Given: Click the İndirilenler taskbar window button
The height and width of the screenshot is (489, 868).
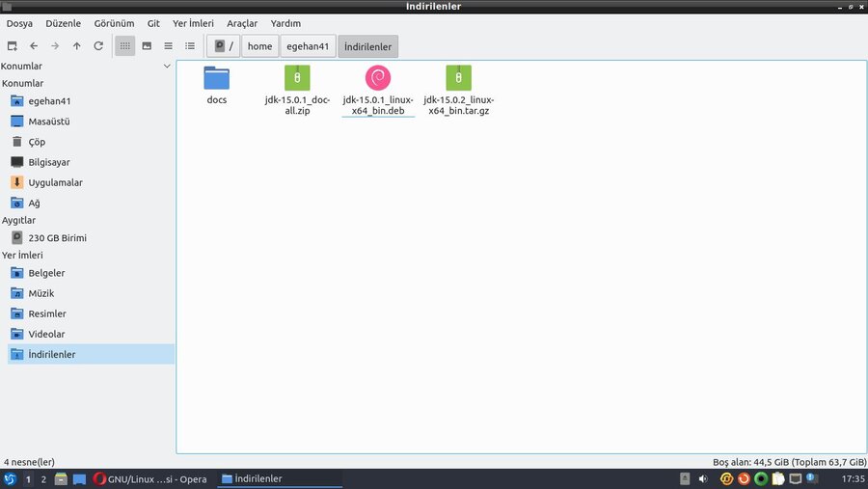Looking at the screenshot, I should click(280, 479).
